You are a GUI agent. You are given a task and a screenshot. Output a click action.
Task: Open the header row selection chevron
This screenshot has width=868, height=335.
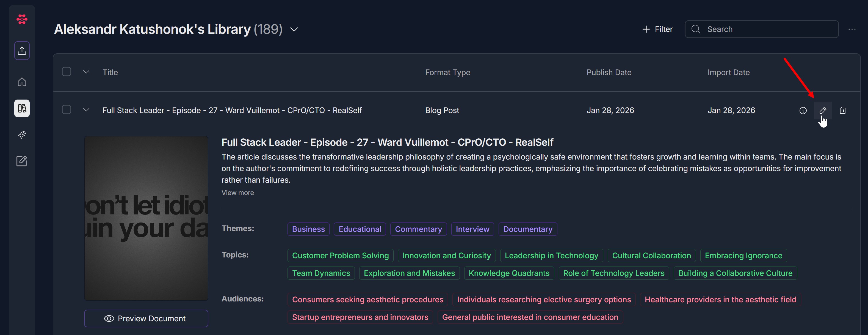[x=86, y=72]
